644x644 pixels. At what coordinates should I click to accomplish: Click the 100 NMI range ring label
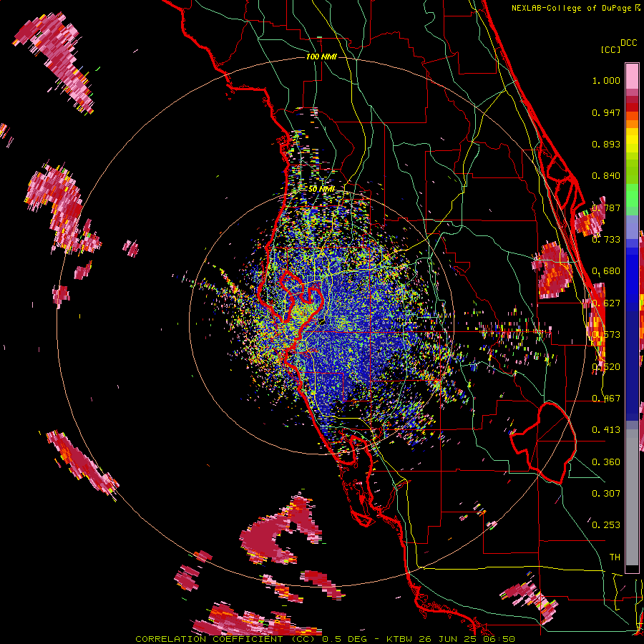321,57
